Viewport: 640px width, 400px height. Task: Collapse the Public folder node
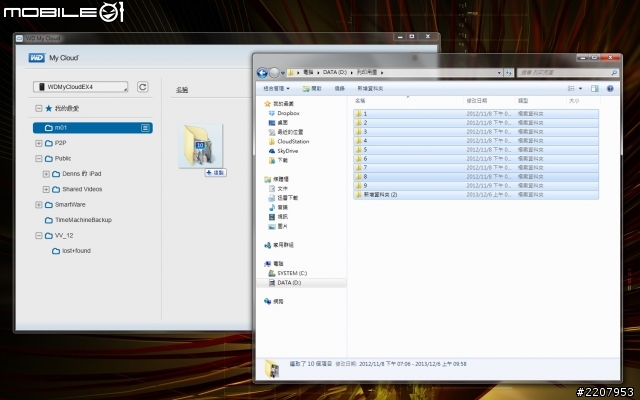38,158
